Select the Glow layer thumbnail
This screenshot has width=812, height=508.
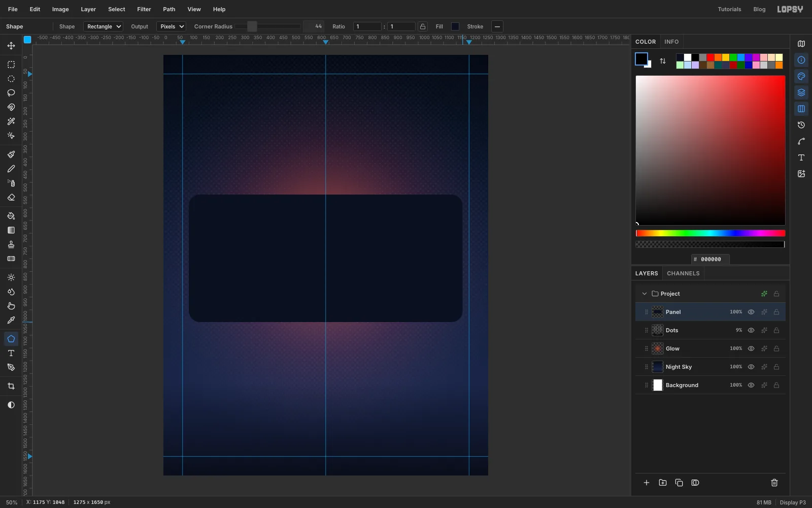658,348
